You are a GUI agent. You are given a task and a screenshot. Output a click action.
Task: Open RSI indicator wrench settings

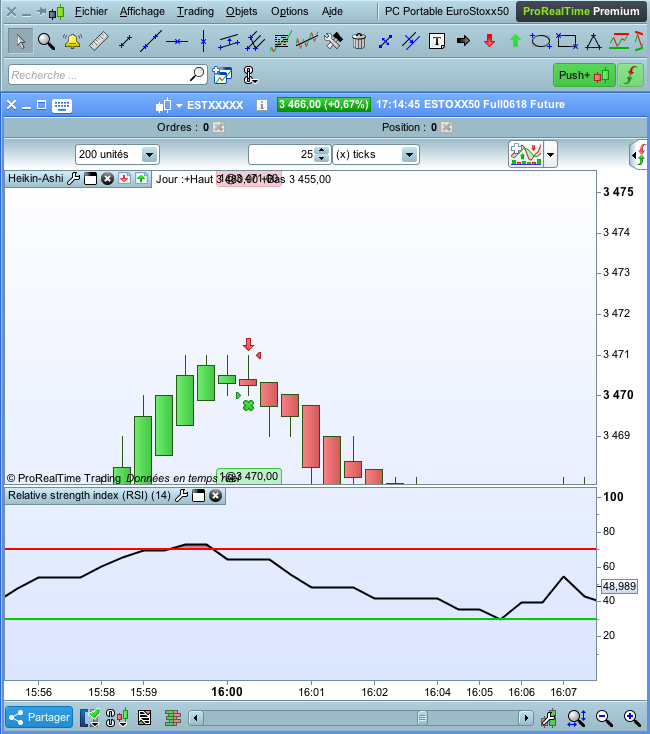pyautogui.click(x=182, y=496)
